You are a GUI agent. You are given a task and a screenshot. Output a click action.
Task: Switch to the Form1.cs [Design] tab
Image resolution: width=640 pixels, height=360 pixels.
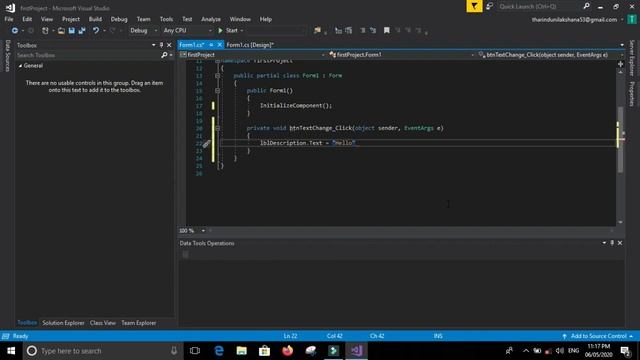250,45
